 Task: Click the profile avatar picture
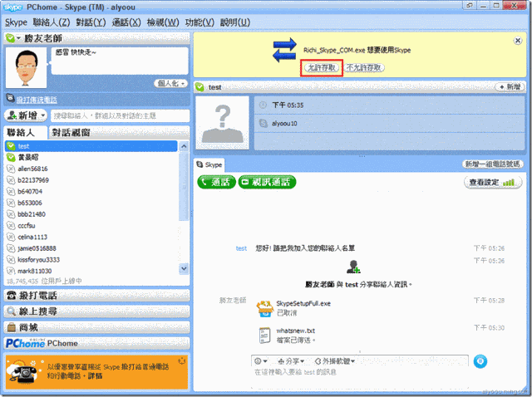[26, 67]
